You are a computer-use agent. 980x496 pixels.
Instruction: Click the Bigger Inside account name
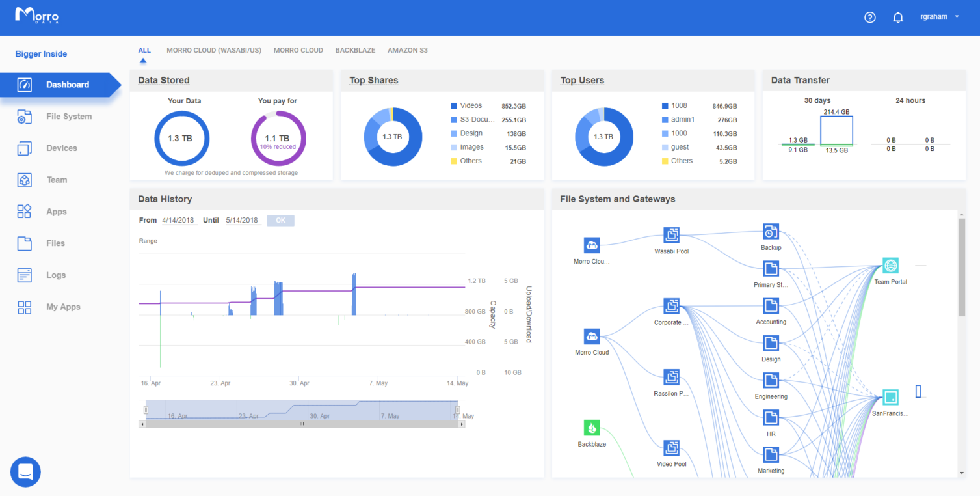point(41,54)
